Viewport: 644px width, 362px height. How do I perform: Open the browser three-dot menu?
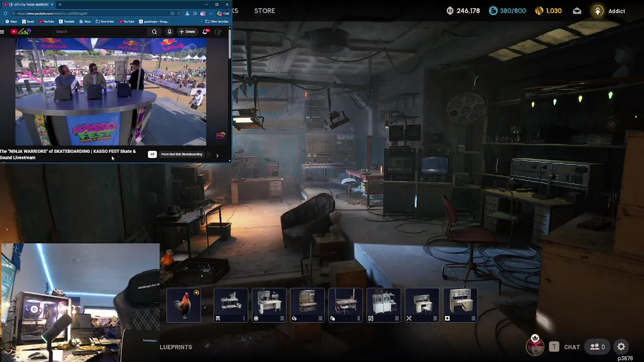coord(211,14)
